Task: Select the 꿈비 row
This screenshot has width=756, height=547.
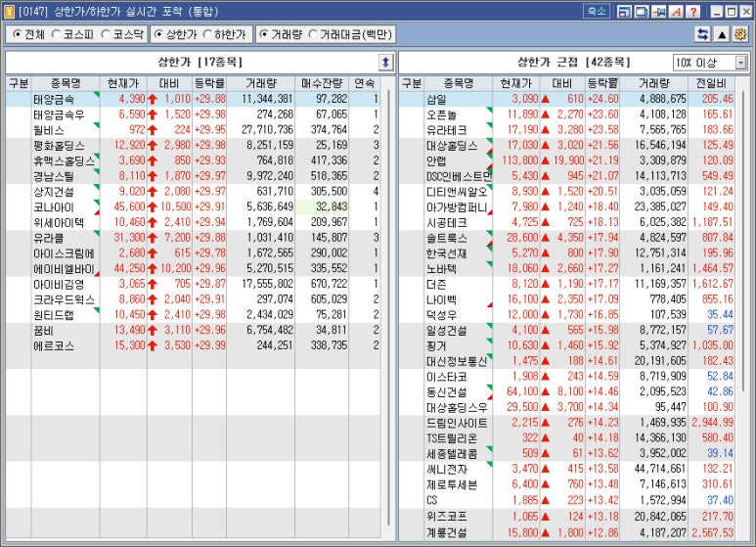Action: 193,331
